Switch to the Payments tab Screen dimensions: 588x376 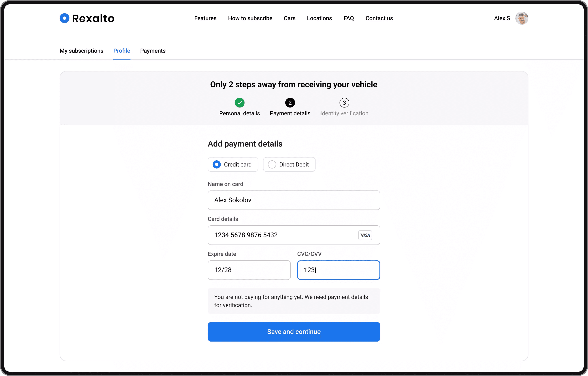click(x=153, y=51)
